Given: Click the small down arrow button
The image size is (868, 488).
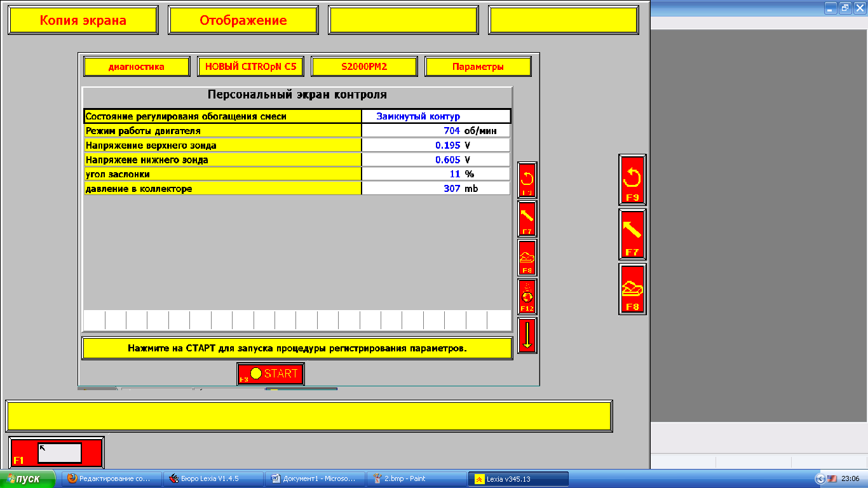Looking at the screenshot, I should (x=527, y=335).
